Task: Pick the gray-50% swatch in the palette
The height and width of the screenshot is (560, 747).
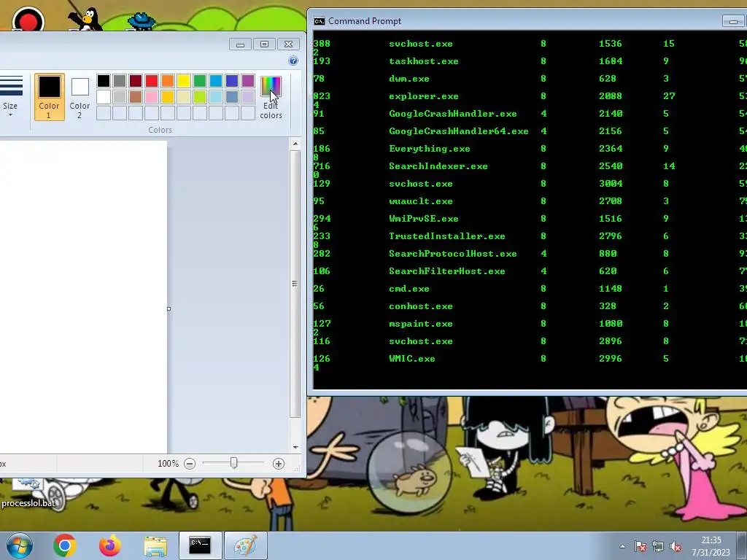Action: click(120, 81)
